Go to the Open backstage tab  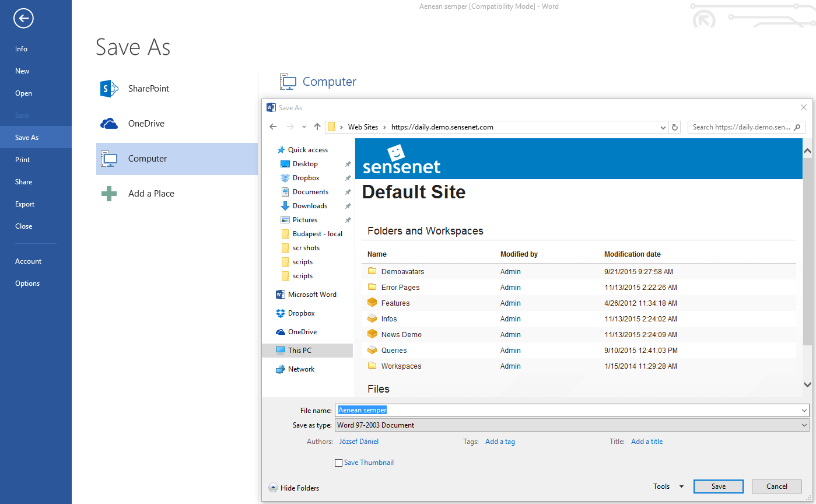point(36,93)
